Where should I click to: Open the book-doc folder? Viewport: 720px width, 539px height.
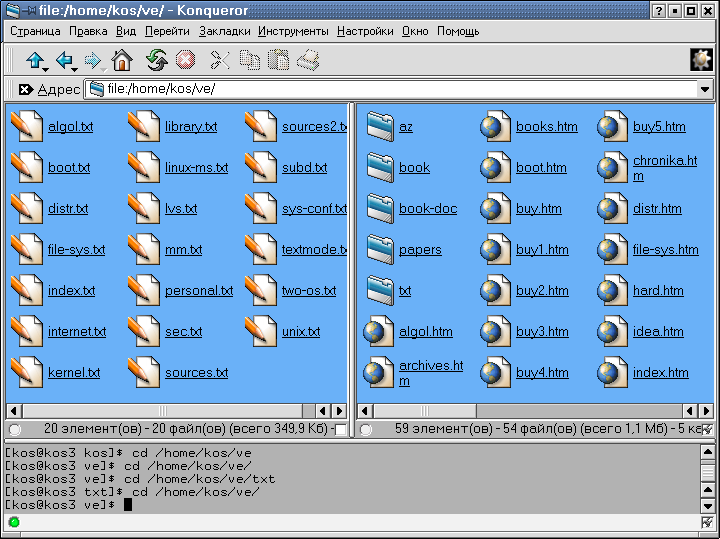pos(427,209)
